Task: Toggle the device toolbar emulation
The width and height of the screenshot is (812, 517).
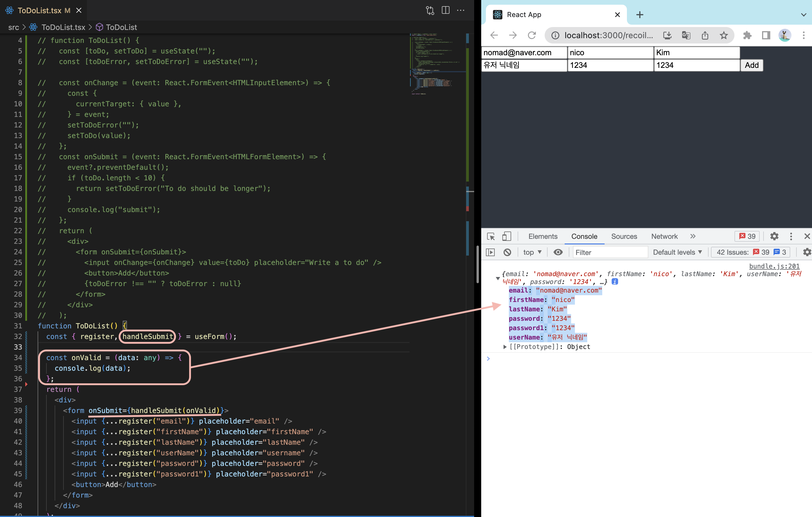Action: click(506, 236)
